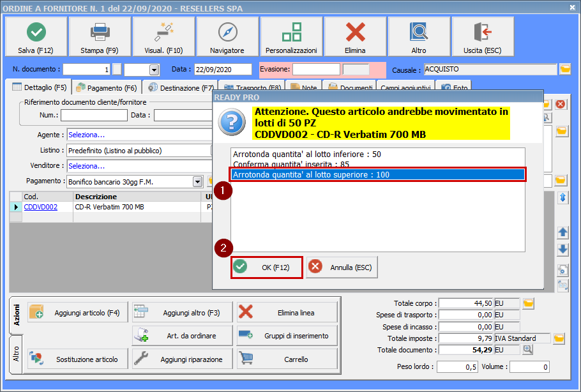Expand the Pagamento dropdown arrow
This screenshot has width=581, height=392.
[198, 182]
